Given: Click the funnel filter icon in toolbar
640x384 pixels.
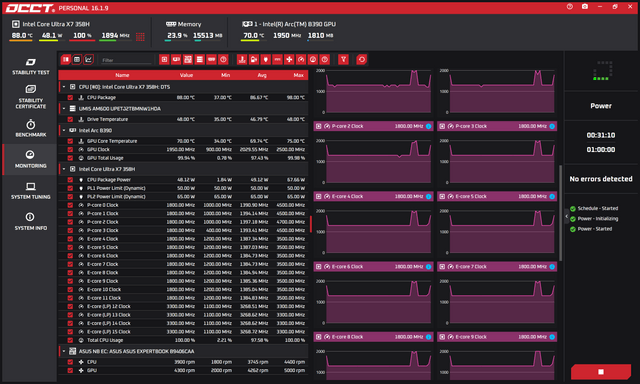Looking at the screenshot, I should coord(343,60).
